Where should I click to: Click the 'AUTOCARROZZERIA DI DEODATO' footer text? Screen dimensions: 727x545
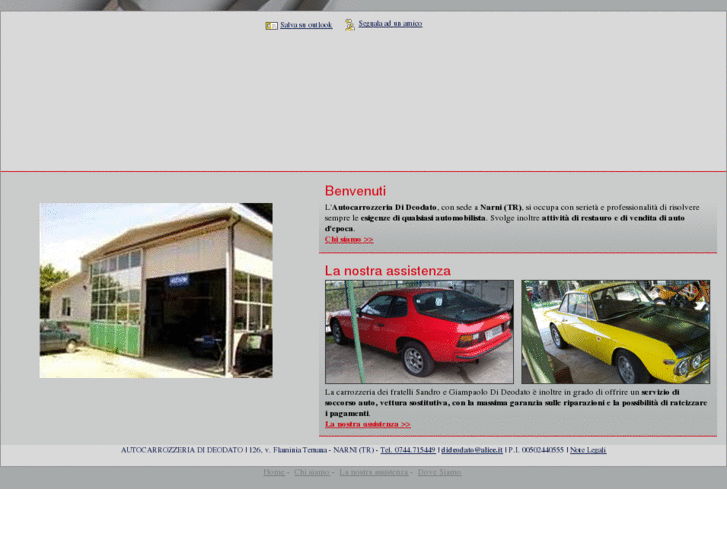click(182, 450)
